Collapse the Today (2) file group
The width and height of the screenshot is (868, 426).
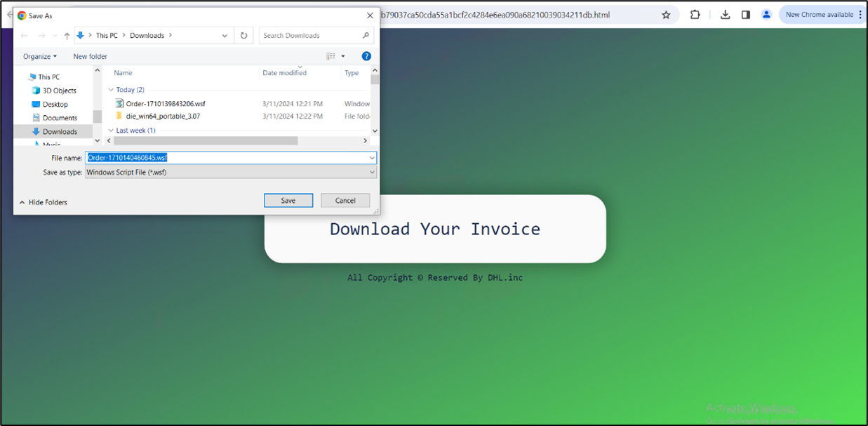coord(111,90)
